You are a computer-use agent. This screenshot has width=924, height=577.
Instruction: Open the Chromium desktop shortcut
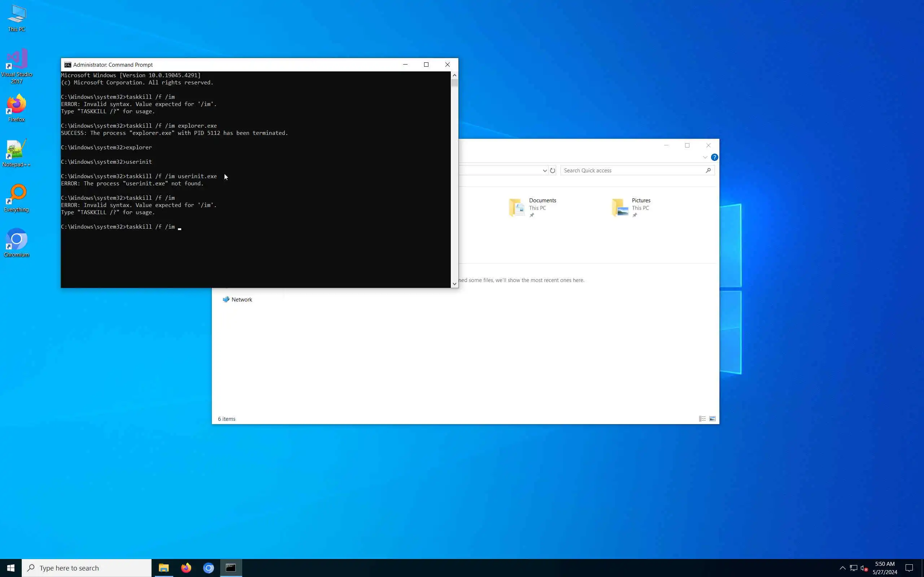click(x=16, y=243)
